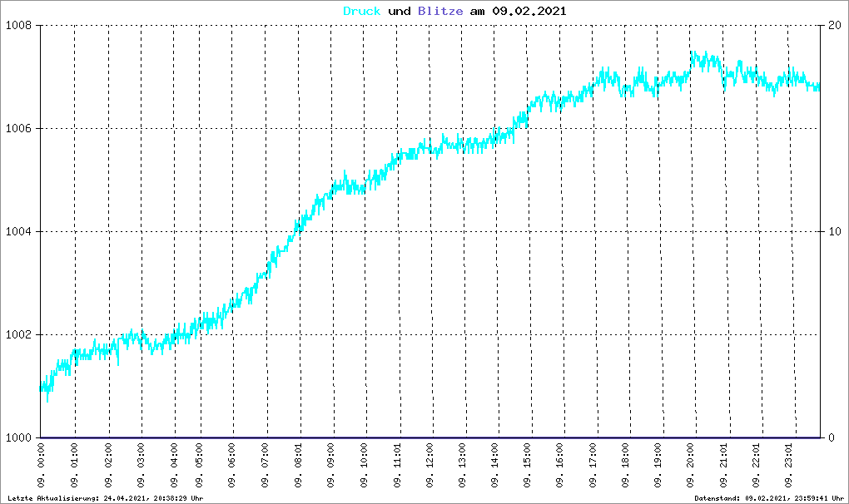Click the time label '09. 11:01'

[397, 466]
